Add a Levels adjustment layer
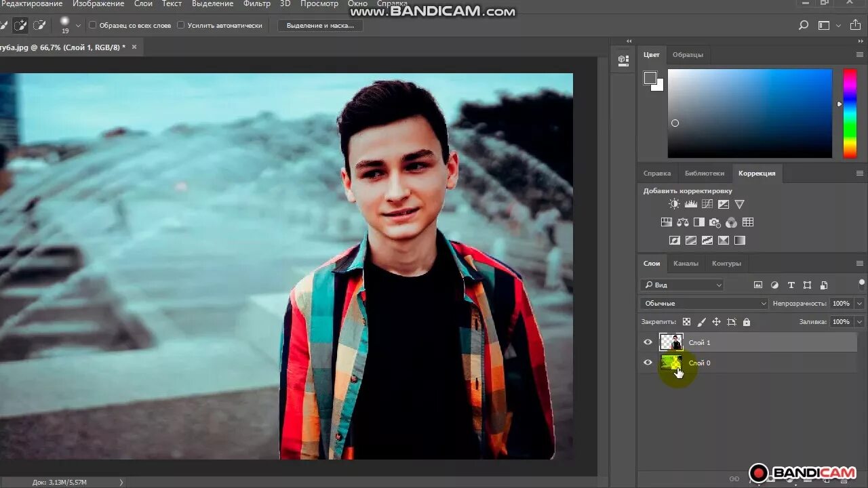The image size is (868, 488). click(691, 204)
